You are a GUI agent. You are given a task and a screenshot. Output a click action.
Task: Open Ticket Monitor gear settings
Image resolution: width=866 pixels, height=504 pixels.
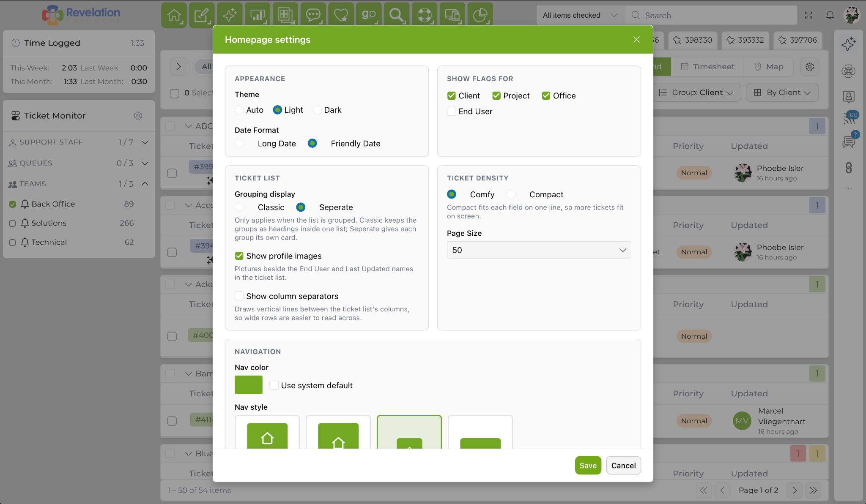[138, 116]
